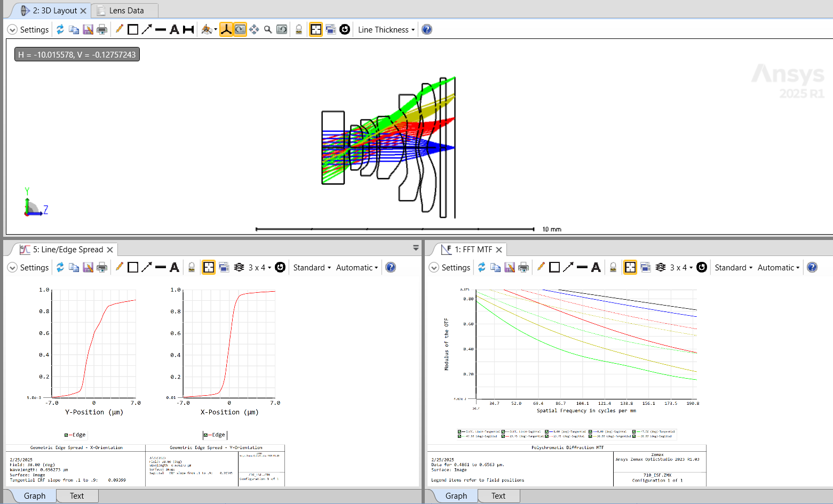Show Graph view in FFT MTF
The width and height of the screenshot is (833, 504).
(x=456, y=496)
